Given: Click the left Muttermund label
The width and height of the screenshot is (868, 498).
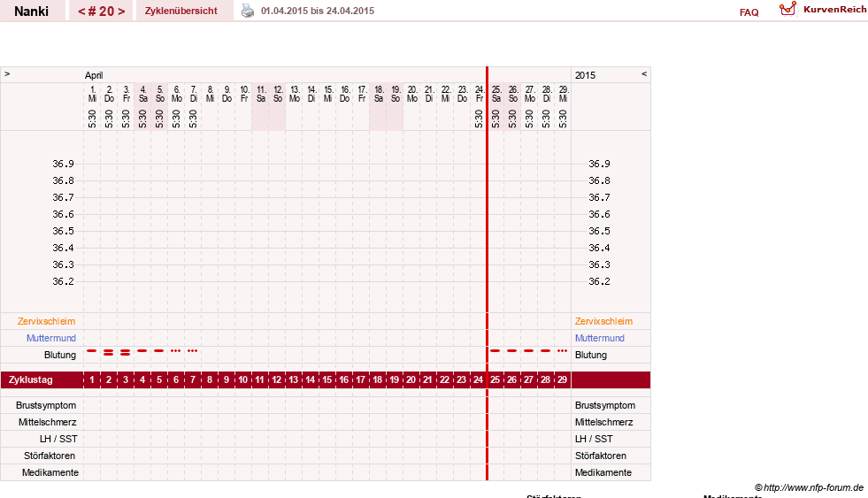Looking at the screenshot, I should [x=51, y=338].
